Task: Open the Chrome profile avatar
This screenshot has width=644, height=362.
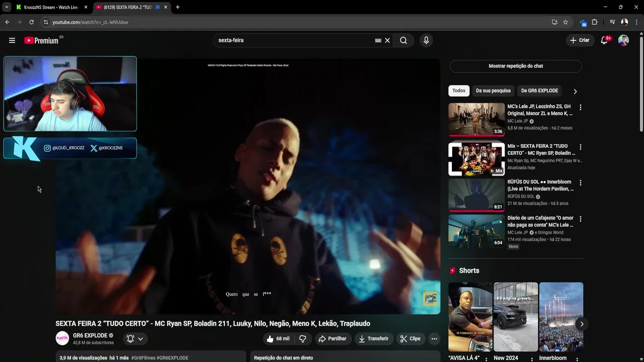Action: coord(624,22)
